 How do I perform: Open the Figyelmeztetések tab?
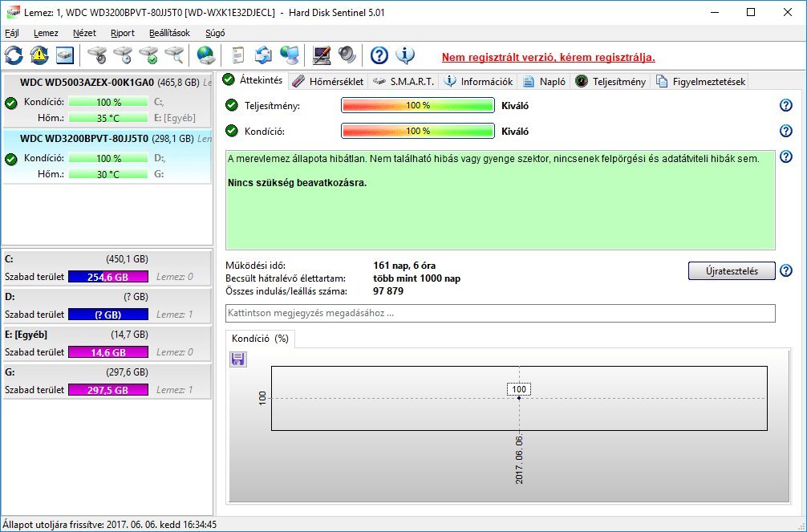coord(700,81)
